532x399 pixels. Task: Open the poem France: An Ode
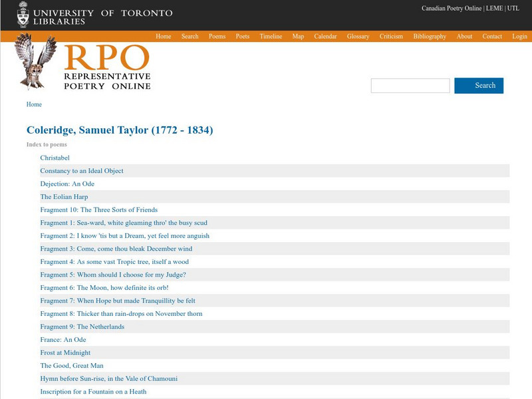[63, 340]
